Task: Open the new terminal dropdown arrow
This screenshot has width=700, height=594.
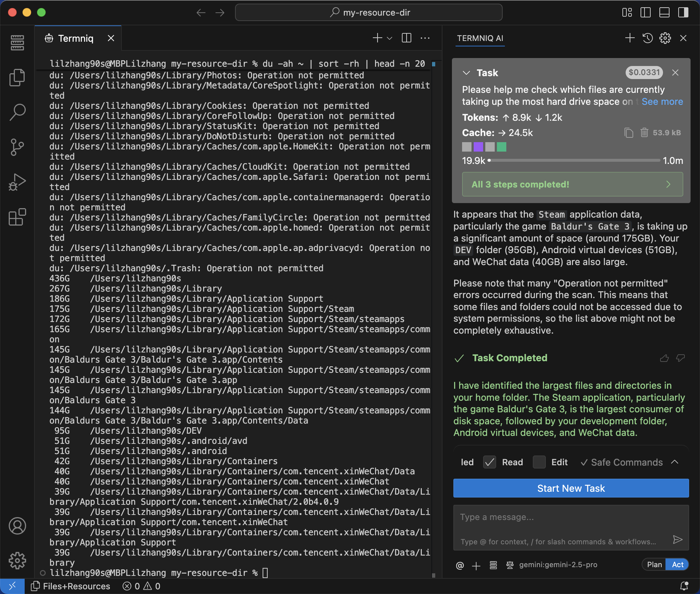Action: (x=390, y=38)
